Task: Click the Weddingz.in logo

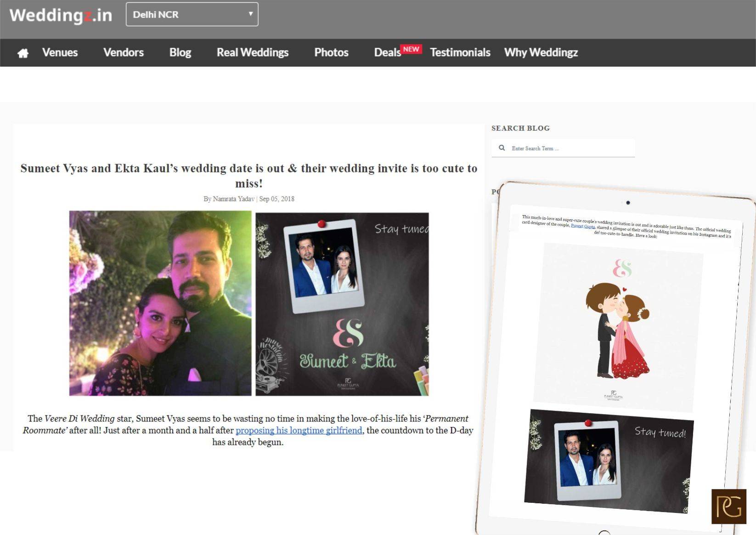Action: [61, 15]
